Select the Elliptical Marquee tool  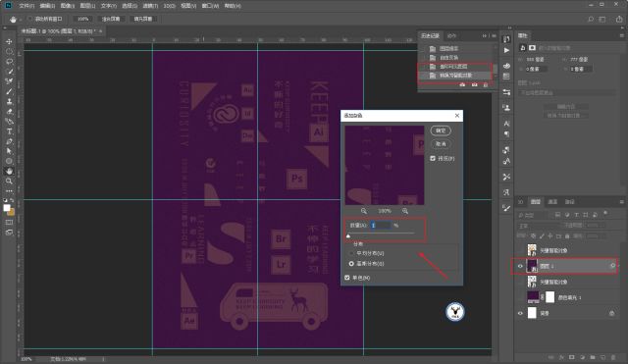[x=9, y=52]
